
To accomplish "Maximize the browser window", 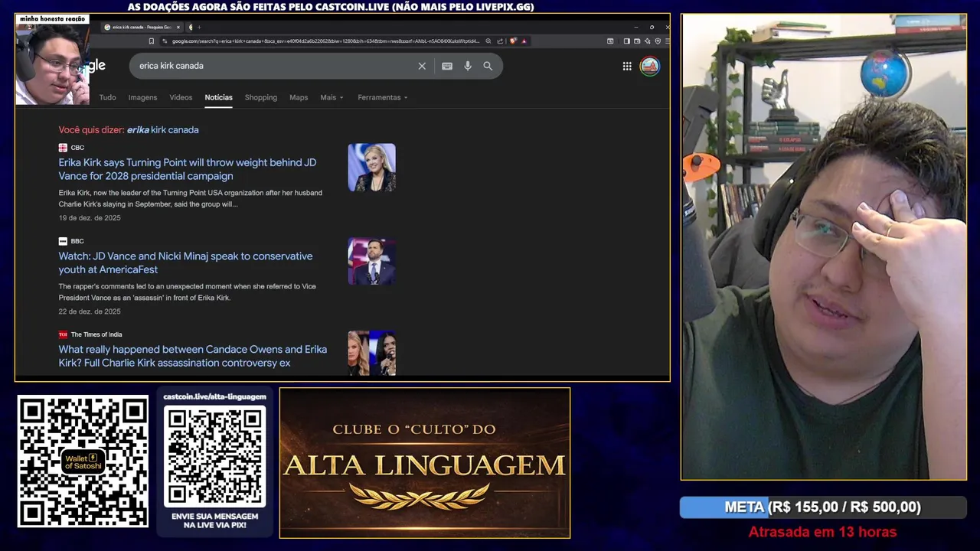I will point(652,27).
